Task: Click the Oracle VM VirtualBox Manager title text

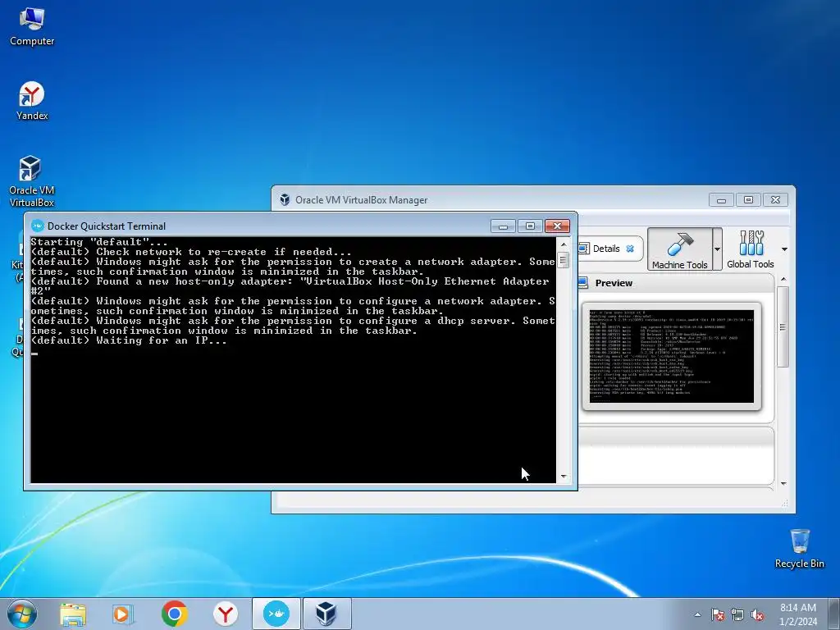Action: 362,200
